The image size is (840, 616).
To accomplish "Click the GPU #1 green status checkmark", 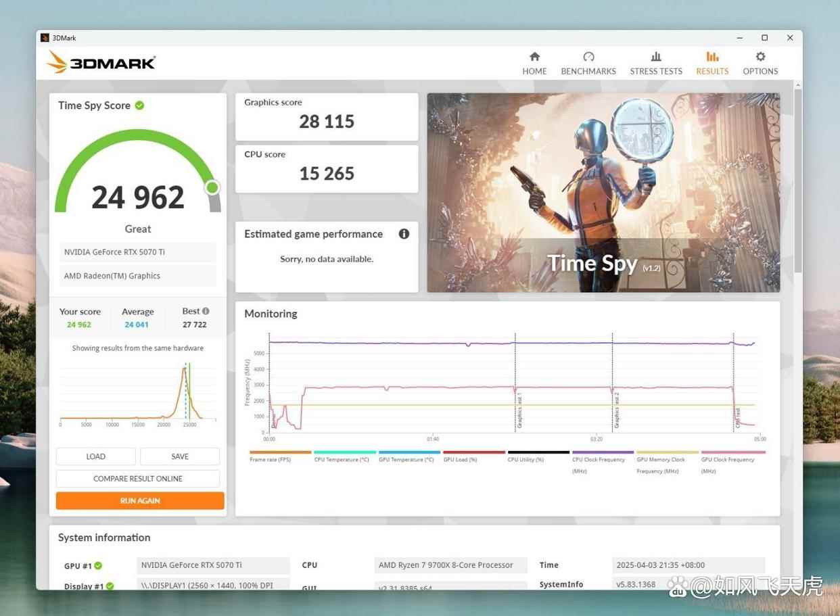I will (x=98, y=566).
